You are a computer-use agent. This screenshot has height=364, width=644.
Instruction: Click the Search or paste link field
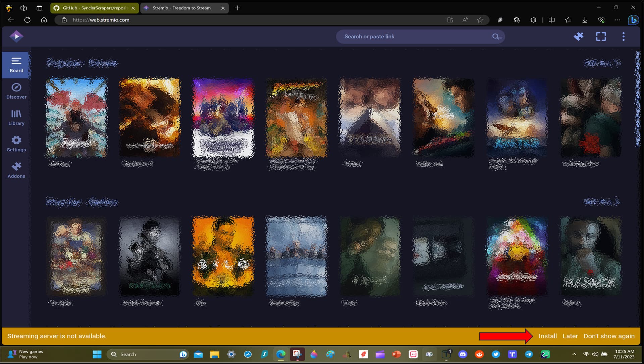click(413, 37)
